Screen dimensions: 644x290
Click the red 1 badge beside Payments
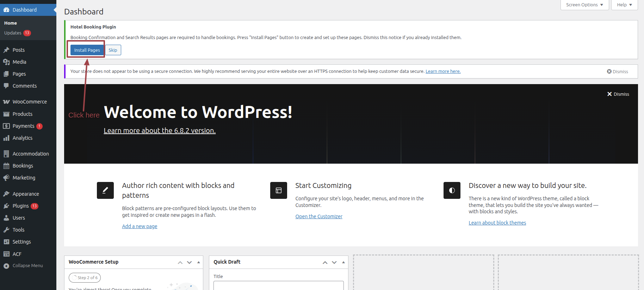coord(39,126)
